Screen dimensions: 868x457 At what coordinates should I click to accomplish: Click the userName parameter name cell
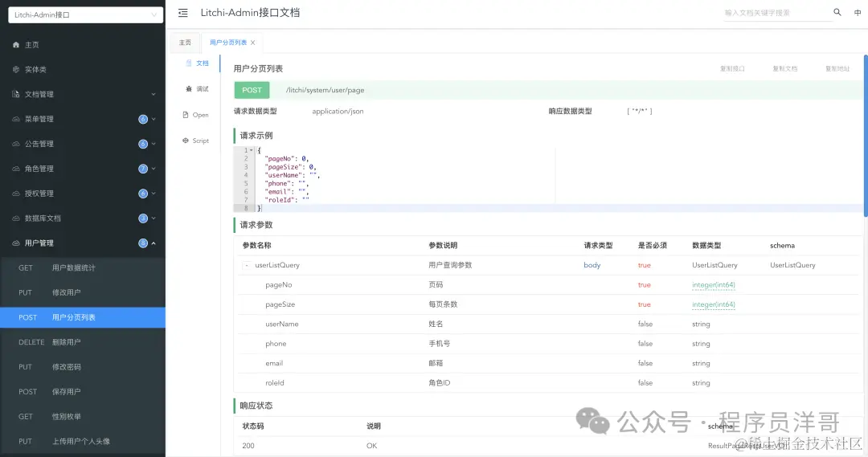pos(282,324)
